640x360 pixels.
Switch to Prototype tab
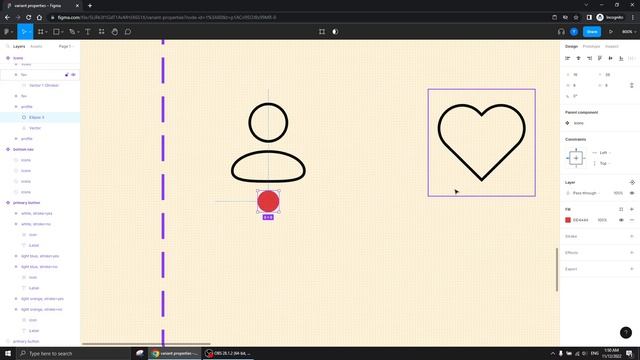[591, 47]
